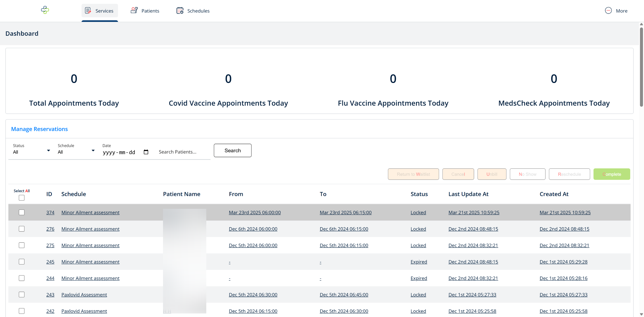Click the Services clipboard icon
Viewport: 644px width, 317px height.
tap(88, 11)
